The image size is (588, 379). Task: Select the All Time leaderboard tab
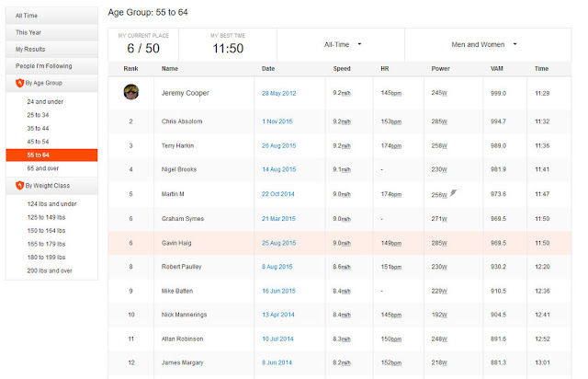click(x=28, y=15)
